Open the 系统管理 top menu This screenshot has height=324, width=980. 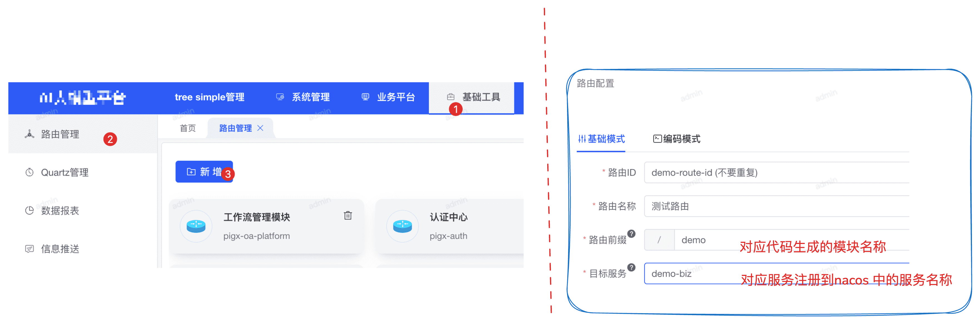(303, 97)
